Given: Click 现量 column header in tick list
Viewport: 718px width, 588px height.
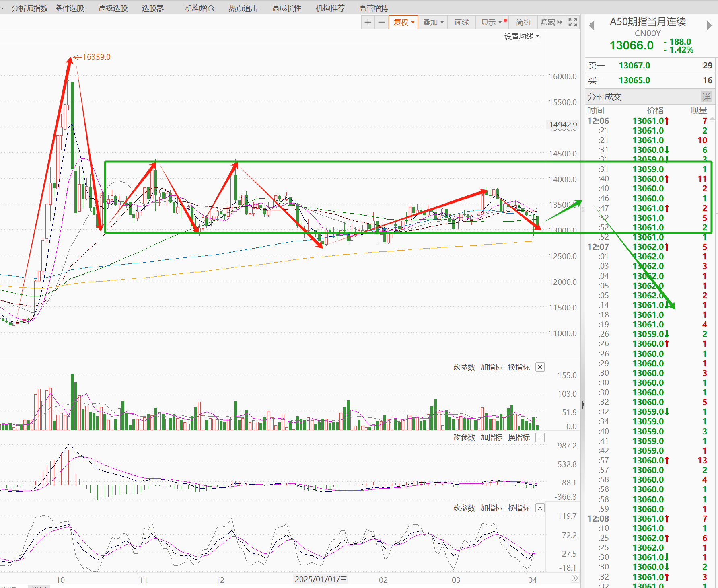Looking at the screenshot, I should (699, 111).
